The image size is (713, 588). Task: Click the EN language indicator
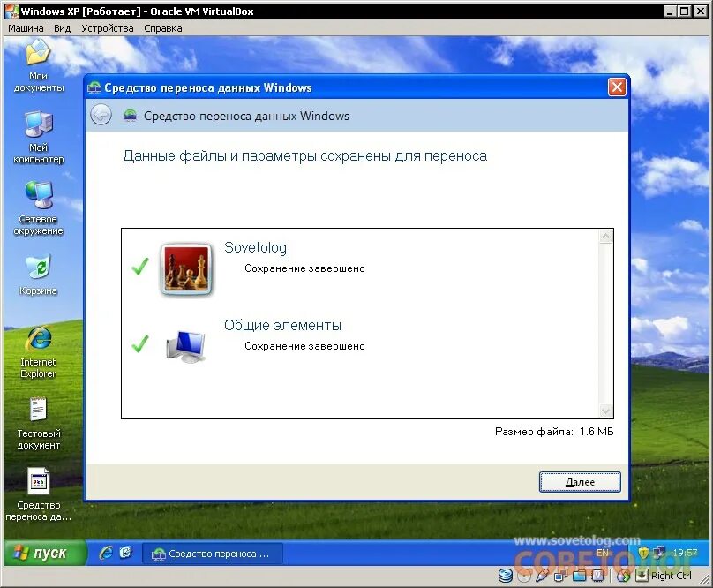[x=603, y=553]
